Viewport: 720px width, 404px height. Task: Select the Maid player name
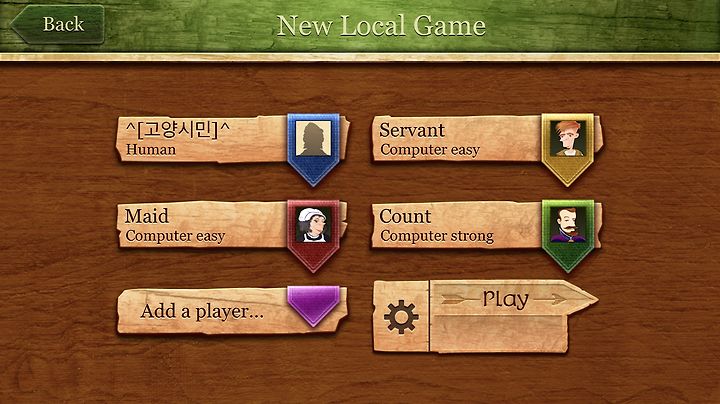point(146,216)
